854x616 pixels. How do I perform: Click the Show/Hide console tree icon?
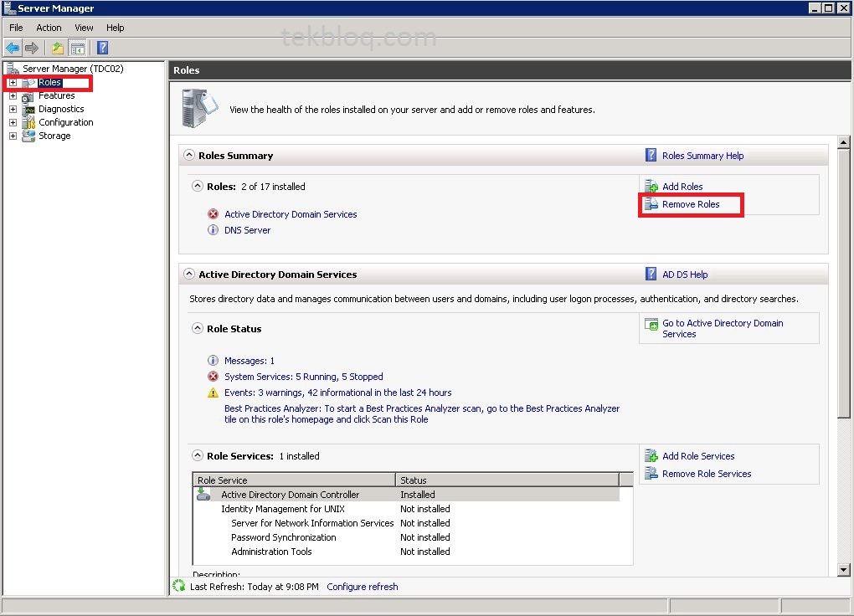pyautogui.click(x=77, y=48)
